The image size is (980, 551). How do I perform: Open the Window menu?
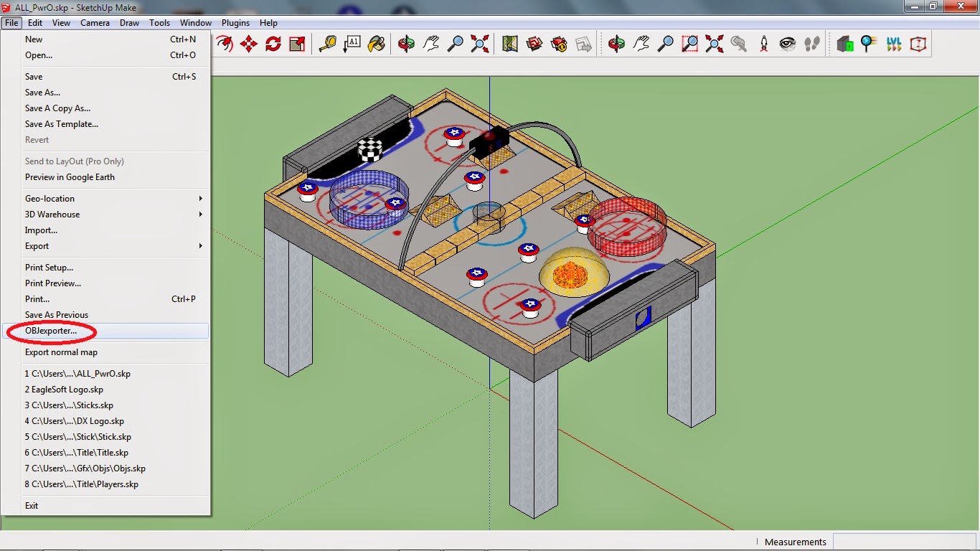195,23
